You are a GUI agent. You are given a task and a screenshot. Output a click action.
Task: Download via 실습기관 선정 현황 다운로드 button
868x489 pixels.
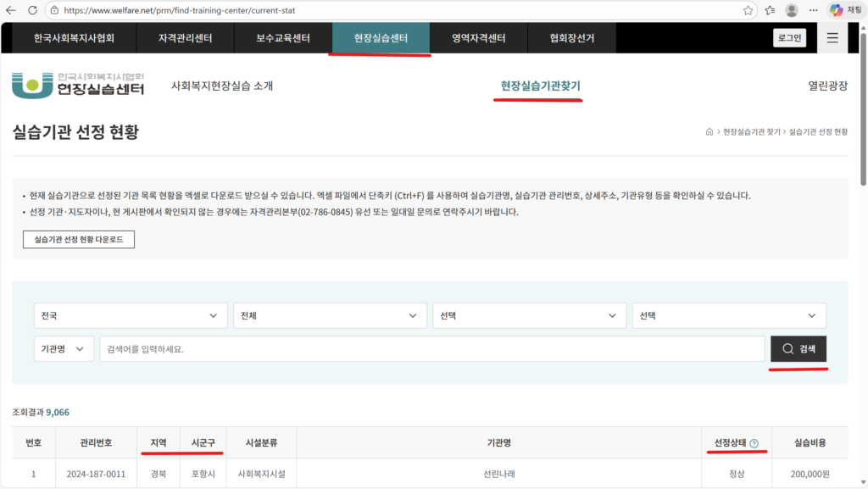coord(79,239)
